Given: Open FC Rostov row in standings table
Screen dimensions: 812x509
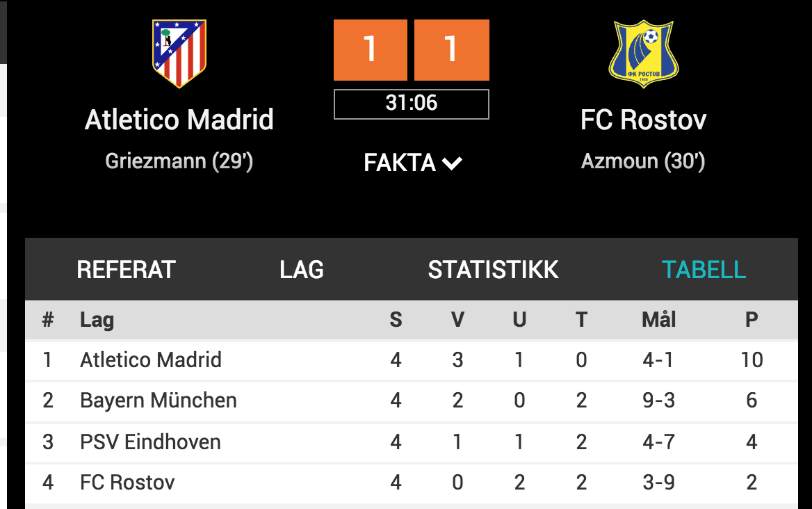Looking at the screenshot, I should click(x=411, y=483).
